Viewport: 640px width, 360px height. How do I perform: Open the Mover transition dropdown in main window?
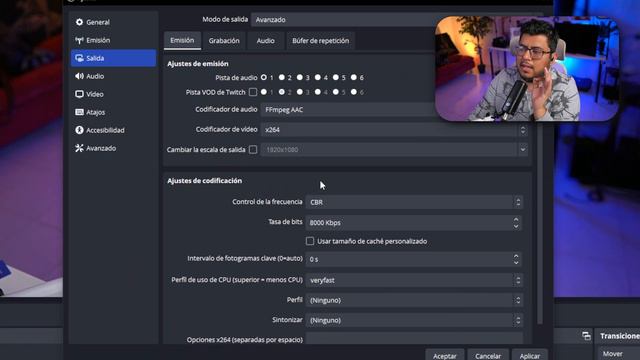(x=619, y=353)
